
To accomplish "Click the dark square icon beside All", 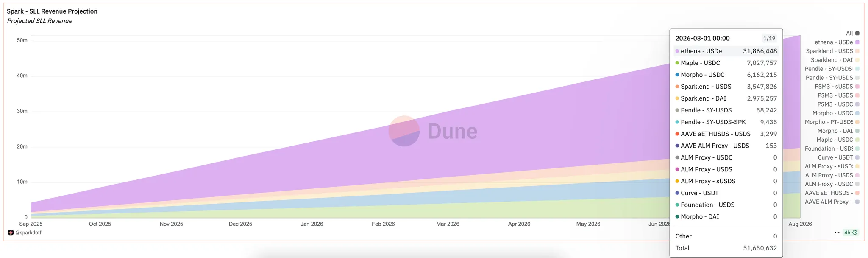I will tap(857, 33).
